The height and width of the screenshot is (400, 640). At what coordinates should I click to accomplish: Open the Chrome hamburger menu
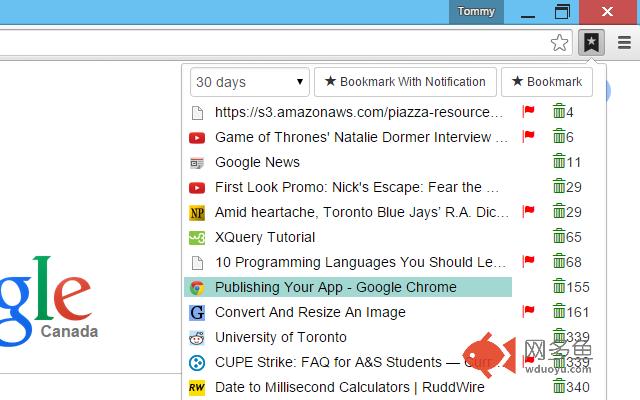pyautogui.click(x=624, y=42)
